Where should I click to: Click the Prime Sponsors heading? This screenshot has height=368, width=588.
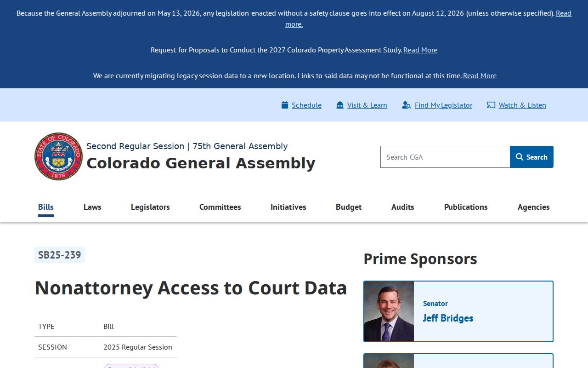click(x=420, y=259)
